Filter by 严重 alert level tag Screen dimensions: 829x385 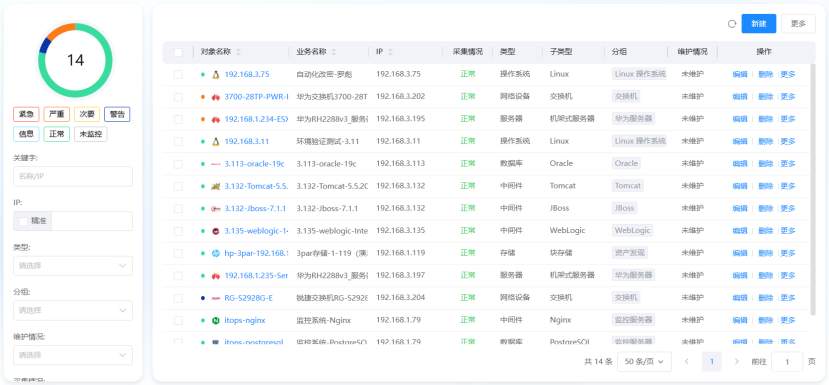[x=57, y=114]
